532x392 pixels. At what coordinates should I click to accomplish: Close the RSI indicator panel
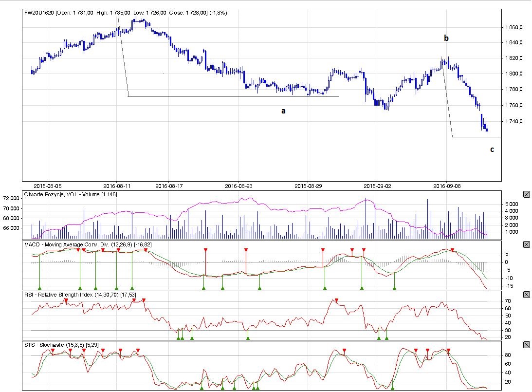click(x=526, y=295)
